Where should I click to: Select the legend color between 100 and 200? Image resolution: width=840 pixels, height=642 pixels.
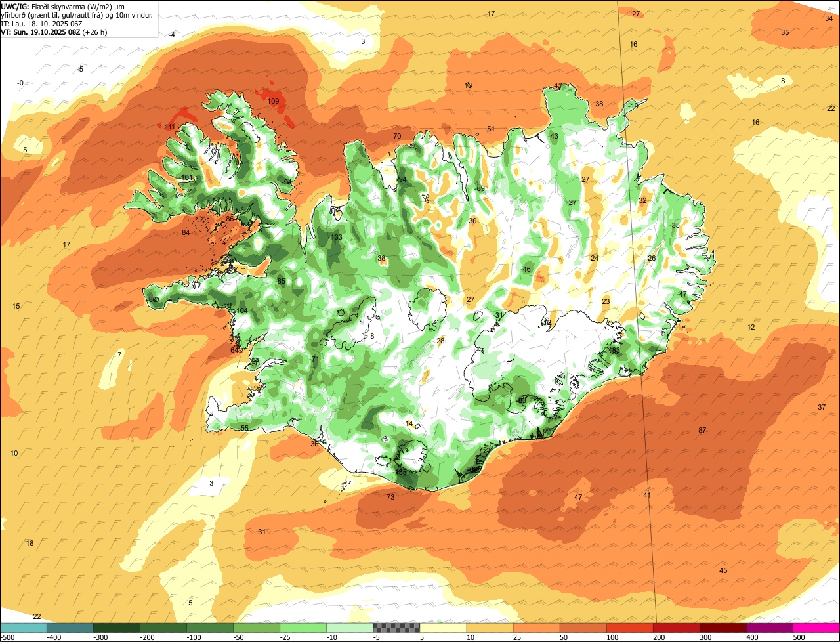630,628
